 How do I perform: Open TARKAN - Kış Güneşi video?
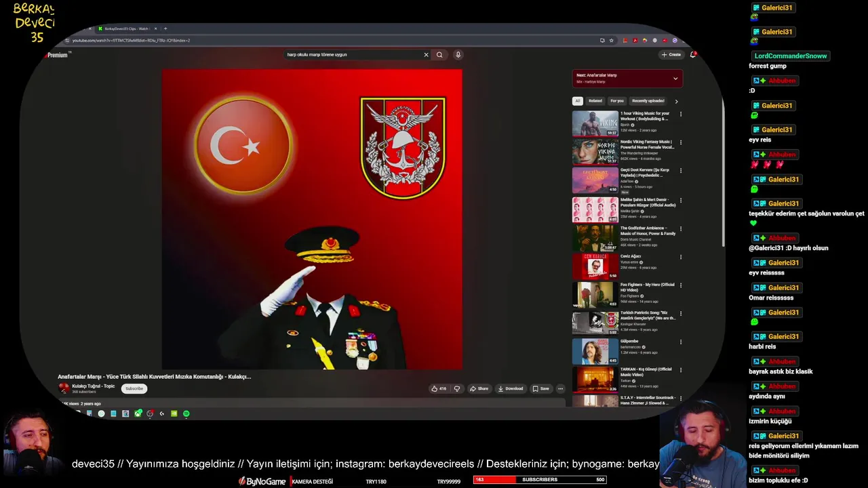[646, 371]
